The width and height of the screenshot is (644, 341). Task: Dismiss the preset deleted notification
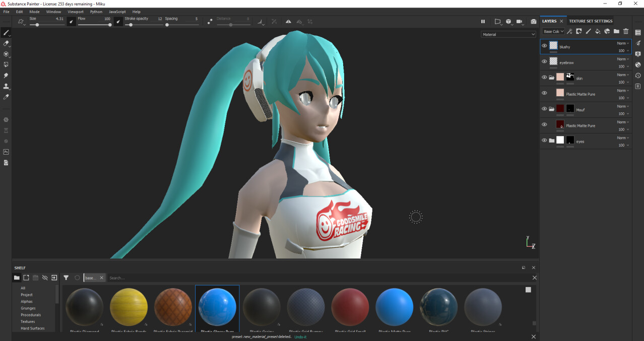(x=534, y=336)
